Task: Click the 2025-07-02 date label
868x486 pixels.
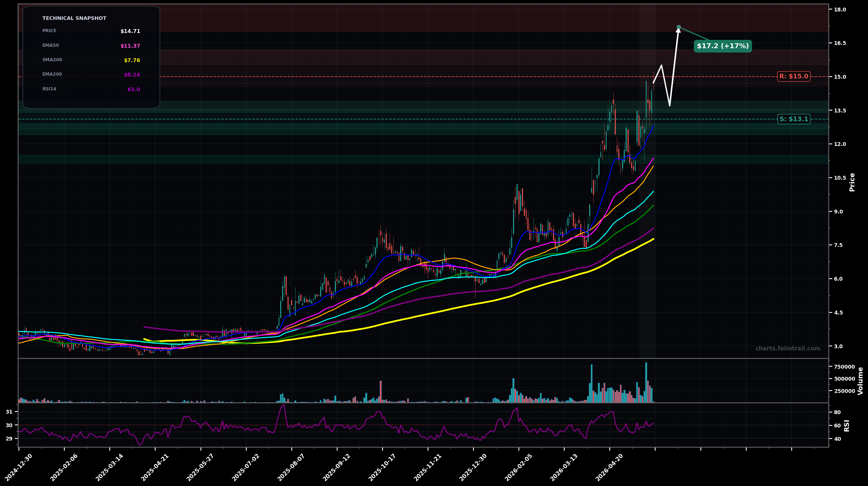Action: coord(246,467)
